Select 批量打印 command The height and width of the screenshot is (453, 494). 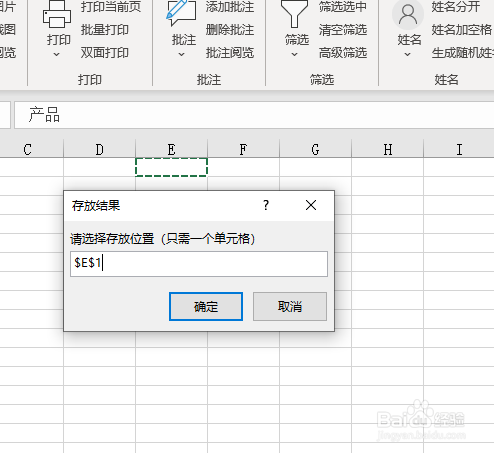pos(105,30)
